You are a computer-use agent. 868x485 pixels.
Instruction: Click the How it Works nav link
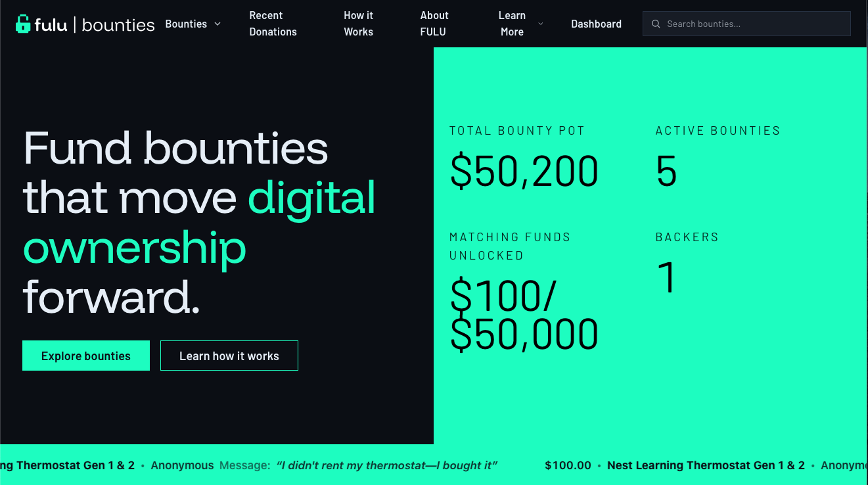(358, 24)
